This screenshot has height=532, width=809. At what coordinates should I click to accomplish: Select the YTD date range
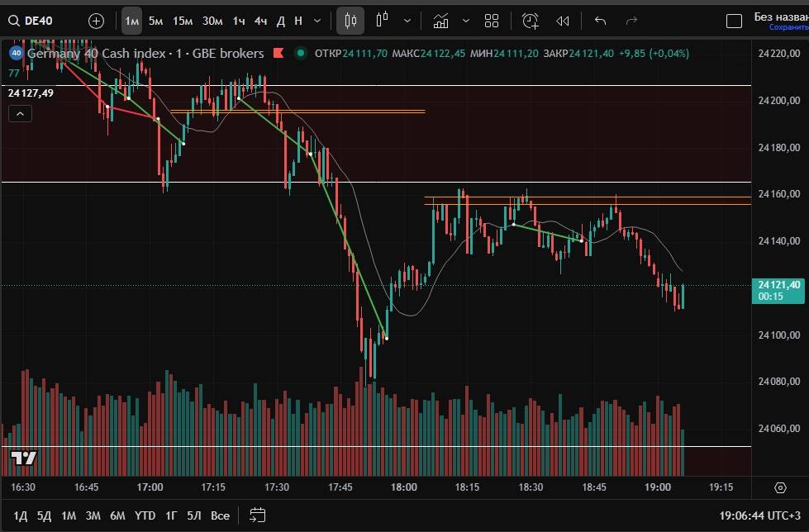tap(145, 515)
